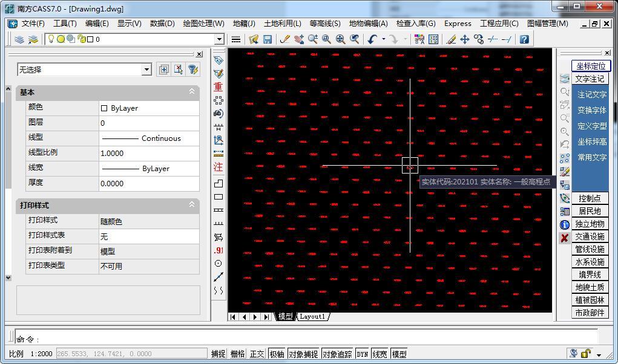Toggle 正交 ortho mode in status bar
The height and width of the screenshot is (364, 618).
pos(257,354)
